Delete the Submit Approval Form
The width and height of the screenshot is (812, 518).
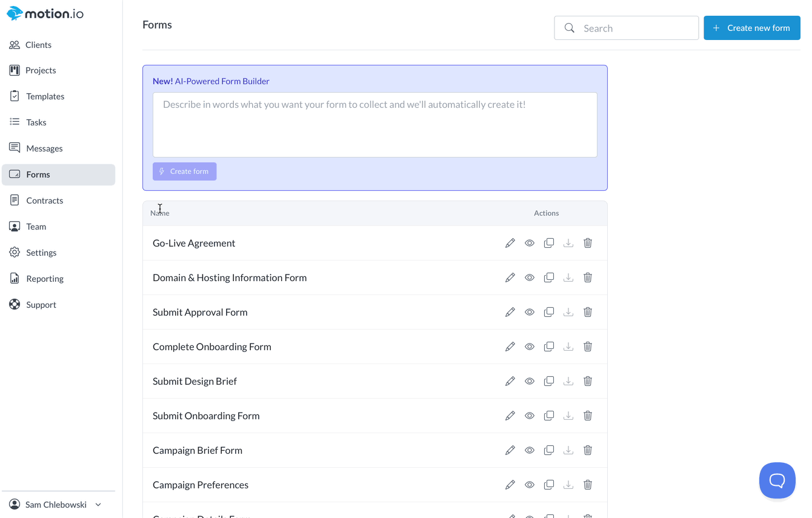click(588, 312)
